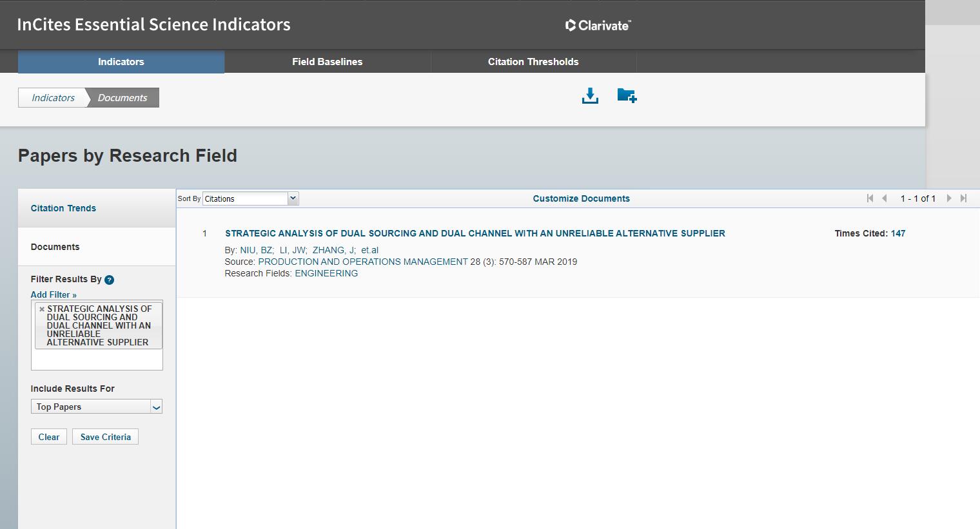Open Customize Documents
This screenshot has width=980, height=529.
[x=582, y=198]
